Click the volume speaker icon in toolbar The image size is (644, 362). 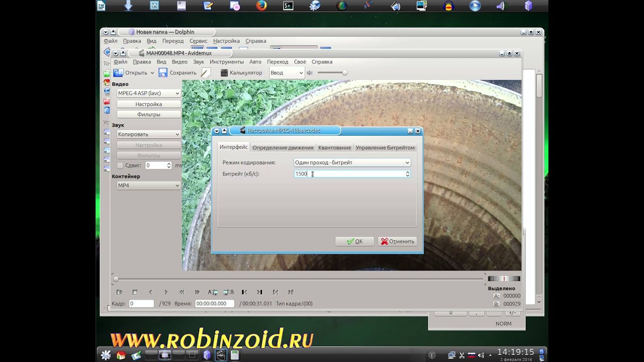(309, 73)
